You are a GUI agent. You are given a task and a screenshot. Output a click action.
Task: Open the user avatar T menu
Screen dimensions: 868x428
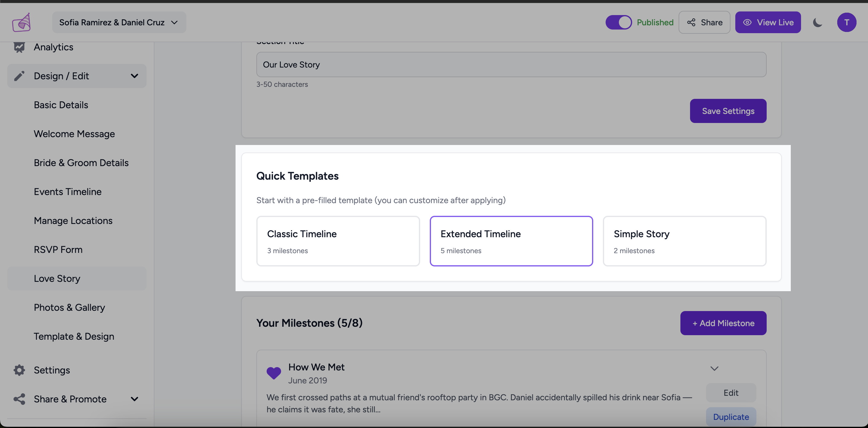tap(846, 22)
